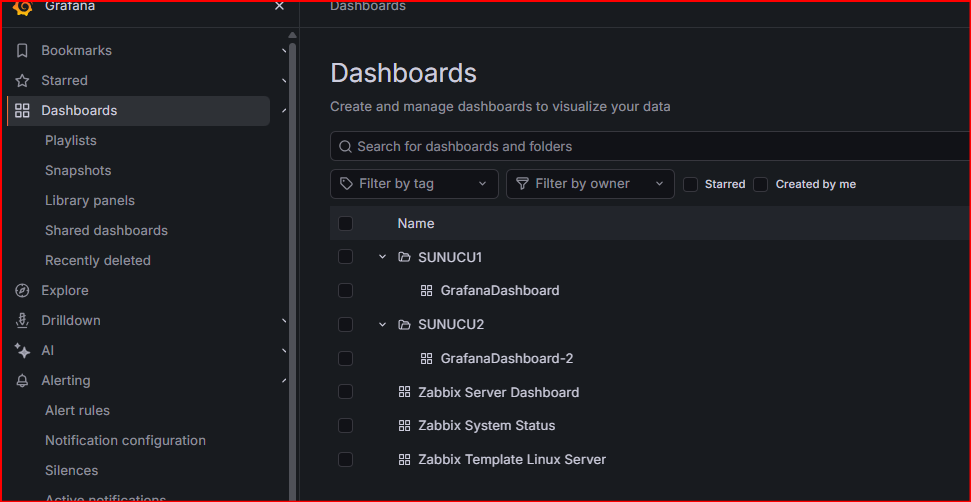971x502 pixels.
Task: Check the Zabbix System Status checkbox
Action: pyautogui.click(x=346, y=426)
